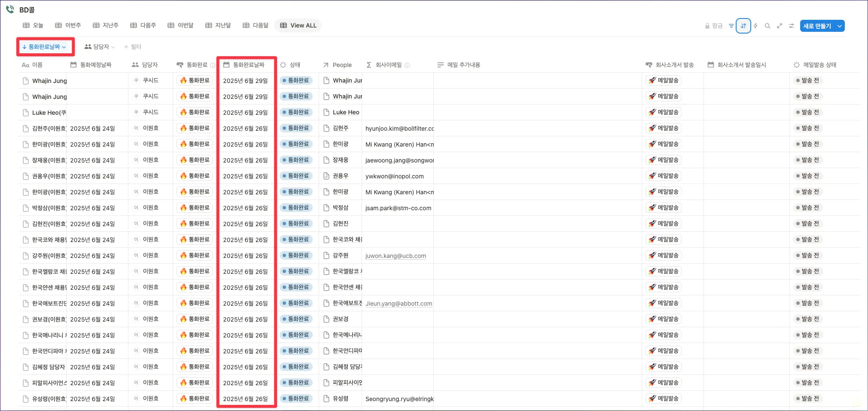Open the 통화완료날짜 sort chip dropdown
The width and height of the screenshot is (868, 411).
(45, 47)
